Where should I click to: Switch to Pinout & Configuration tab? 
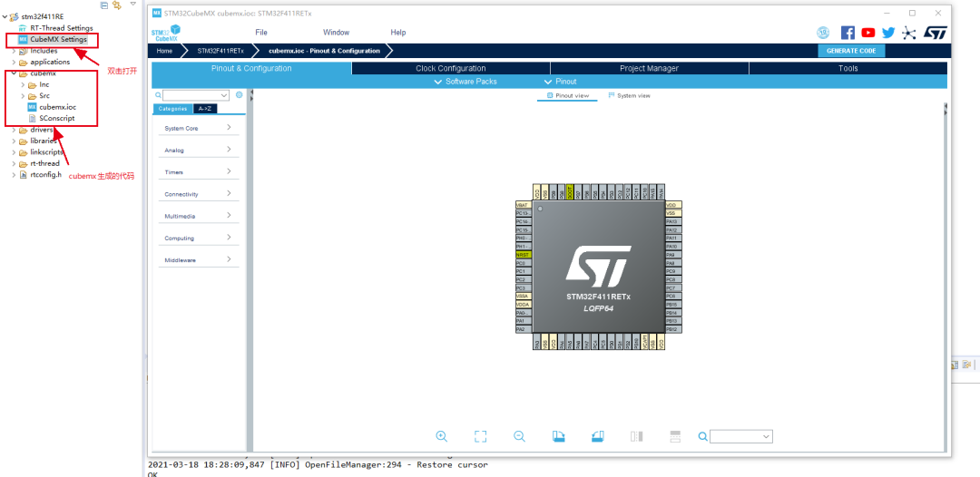point(251,69)
